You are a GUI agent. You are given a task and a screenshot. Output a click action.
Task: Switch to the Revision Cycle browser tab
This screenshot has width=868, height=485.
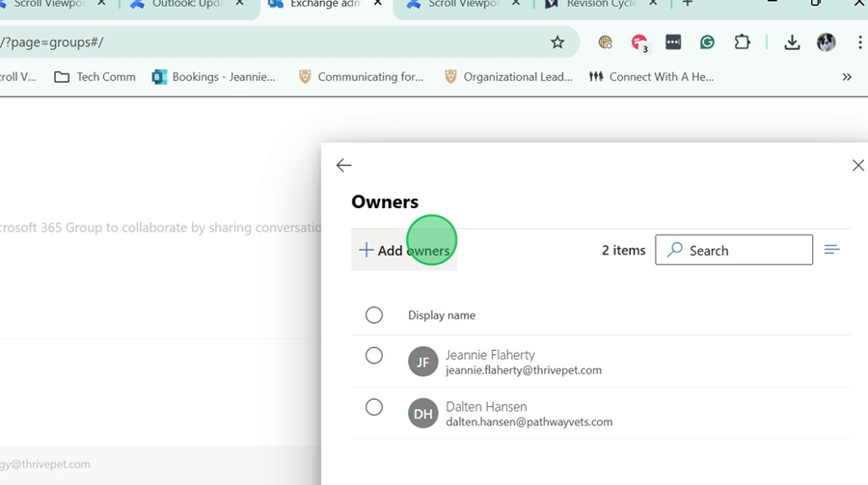pyautogui.click(x=598, y=4)
